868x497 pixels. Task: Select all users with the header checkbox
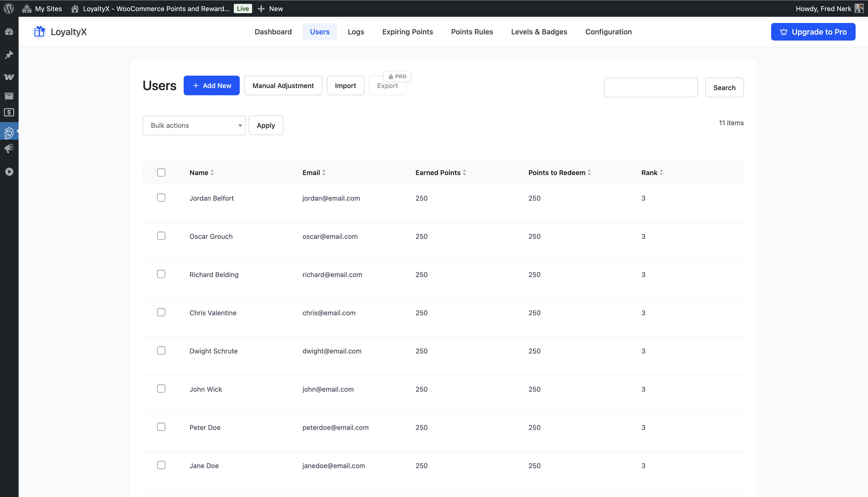click(161, 172)
